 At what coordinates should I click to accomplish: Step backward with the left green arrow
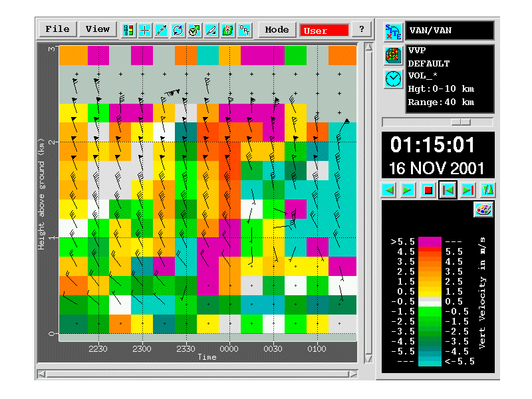389,190
